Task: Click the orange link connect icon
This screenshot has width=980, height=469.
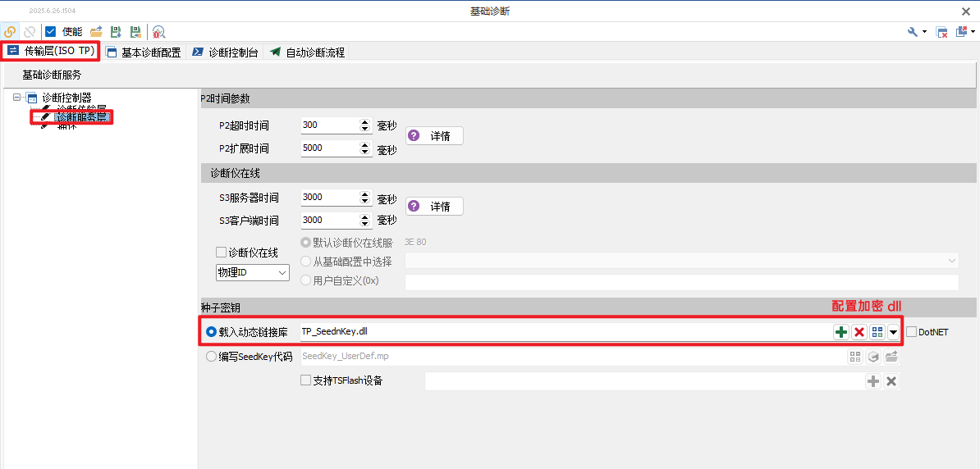Action: tap(10, 31)
